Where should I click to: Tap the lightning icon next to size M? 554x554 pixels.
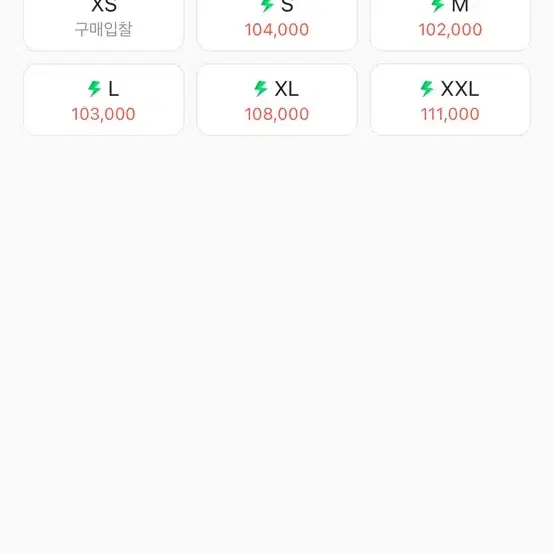[x=437, y=5]
